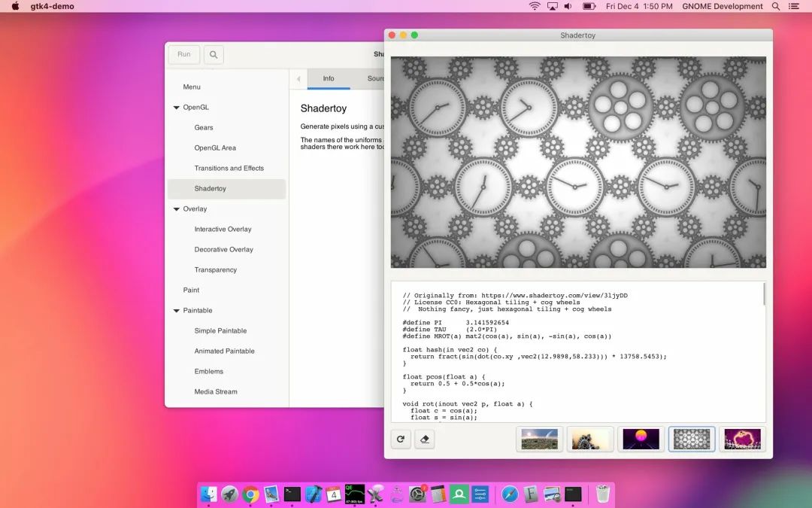Image resolution: width=812 pixels, height=508 pixels.
Task: Select the Transparency demo item
Action: coord(216,270)
